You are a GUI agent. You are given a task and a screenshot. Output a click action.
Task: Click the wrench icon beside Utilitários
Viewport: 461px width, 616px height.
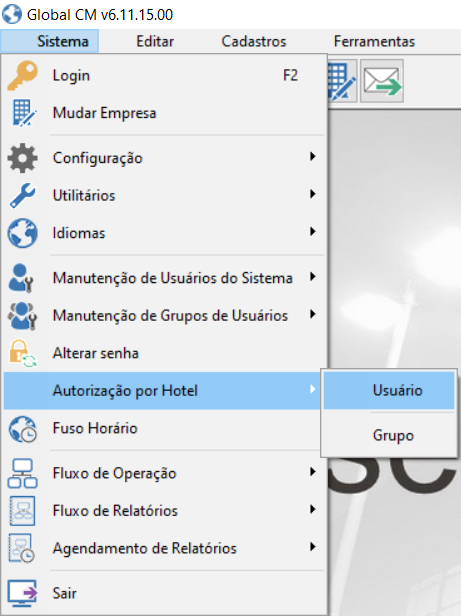22,195
